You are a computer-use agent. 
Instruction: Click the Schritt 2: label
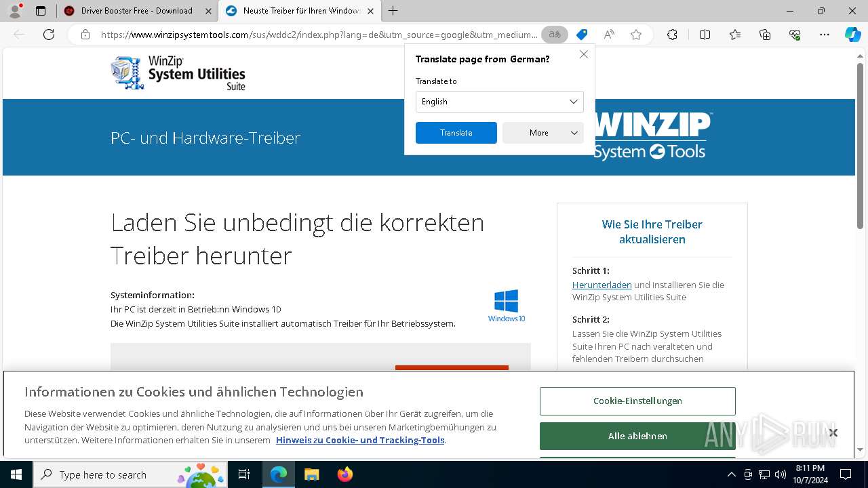click(x=591, y=319)
